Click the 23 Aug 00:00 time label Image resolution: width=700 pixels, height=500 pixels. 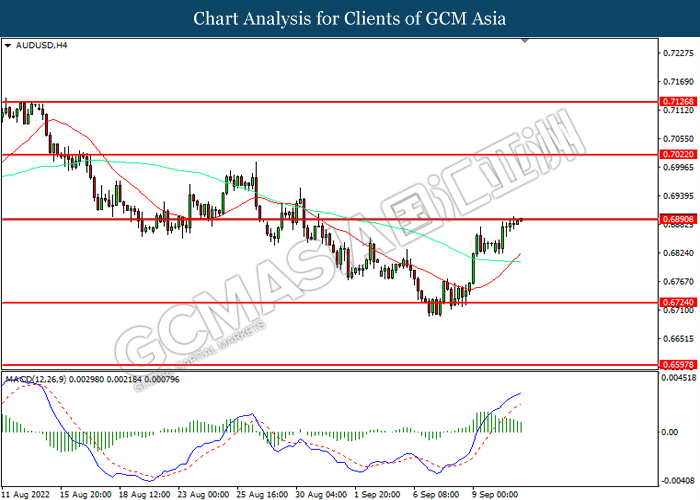(204, 495)
